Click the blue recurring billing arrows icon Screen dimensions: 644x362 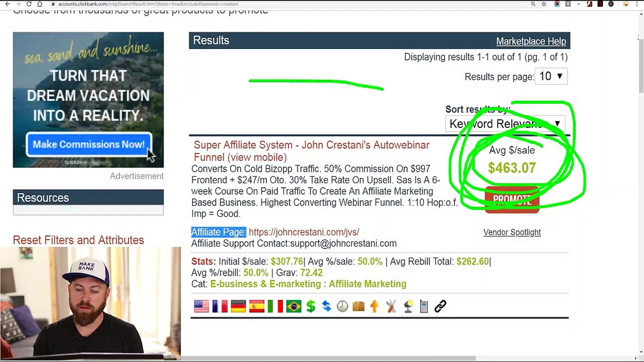[x=327, y=306]
